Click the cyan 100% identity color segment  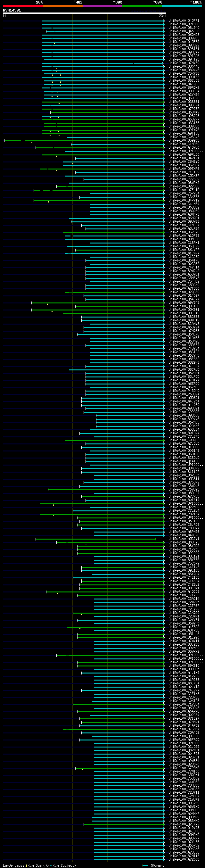click(182, 6)
